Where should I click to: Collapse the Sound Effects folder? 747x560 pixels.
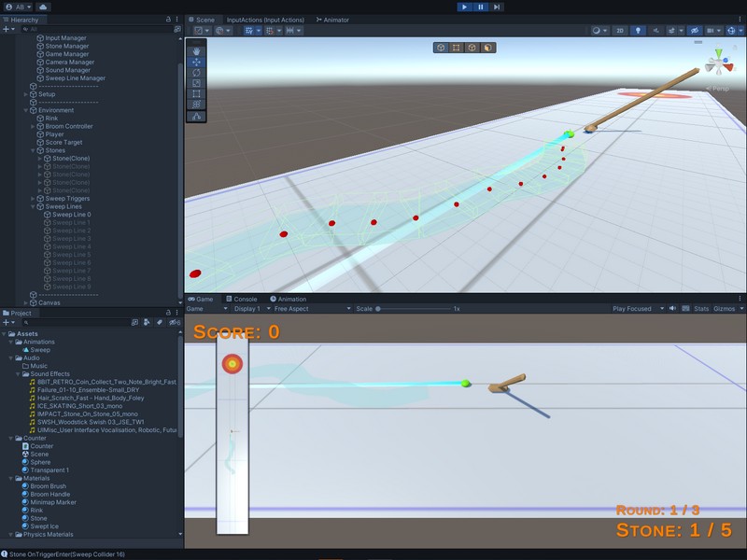(x=19, y=374)
